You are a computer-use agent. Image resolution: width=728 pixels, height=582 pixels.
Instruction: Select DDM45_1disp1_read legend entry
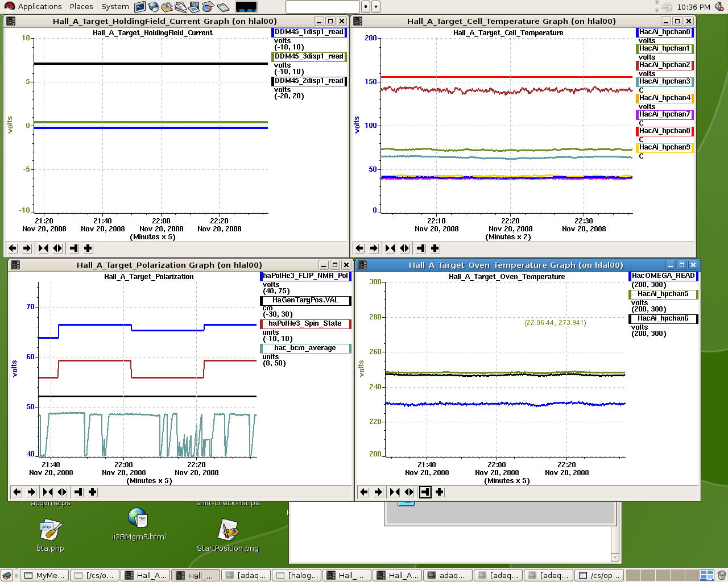coord(309,32)
